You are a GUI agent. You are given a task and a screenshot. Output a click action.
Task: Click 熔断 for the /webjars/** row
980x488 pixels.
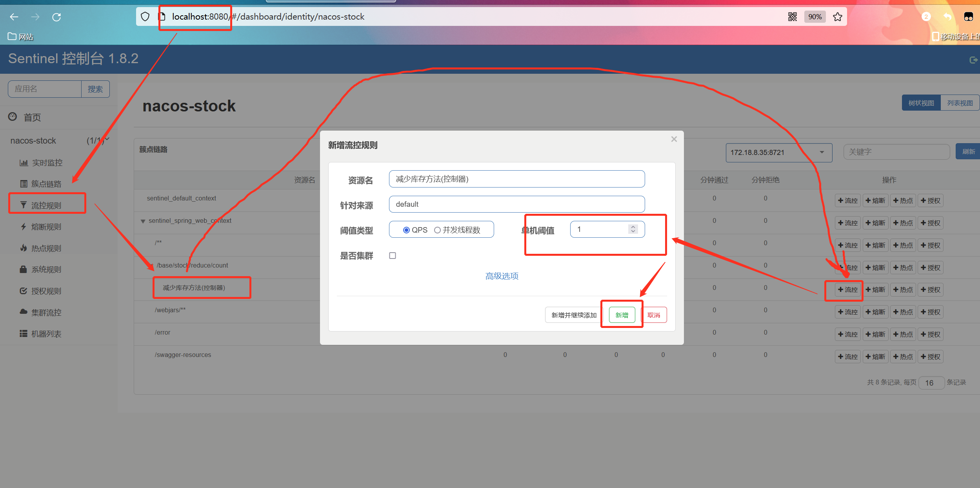[x=876, y=312]
